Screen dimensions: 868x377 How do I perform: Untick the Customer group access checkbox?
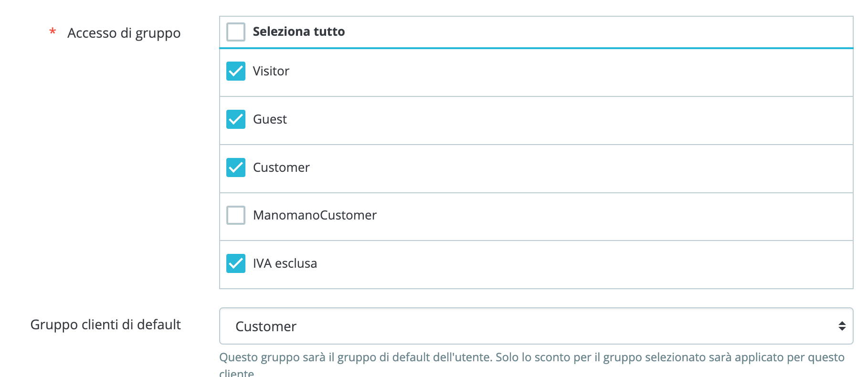pos(236,168)
